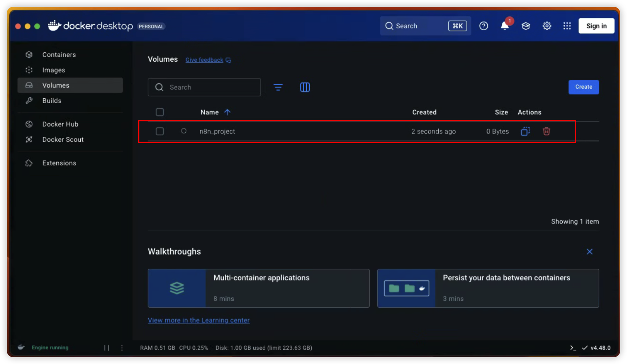The height and width of the screenshot is (364, 627).
Task: Open Extensions in sidebar
Action: pos(70,163)
